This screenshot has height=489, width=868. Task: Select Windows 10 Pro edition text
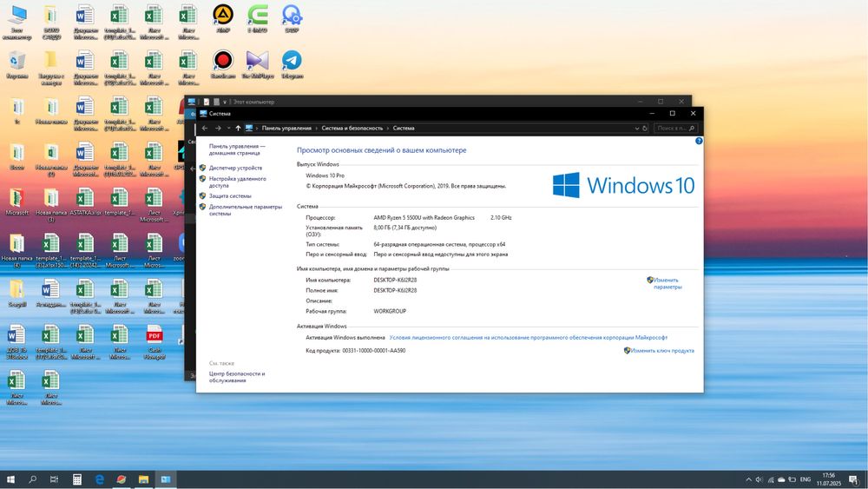(x=325, y=175)
